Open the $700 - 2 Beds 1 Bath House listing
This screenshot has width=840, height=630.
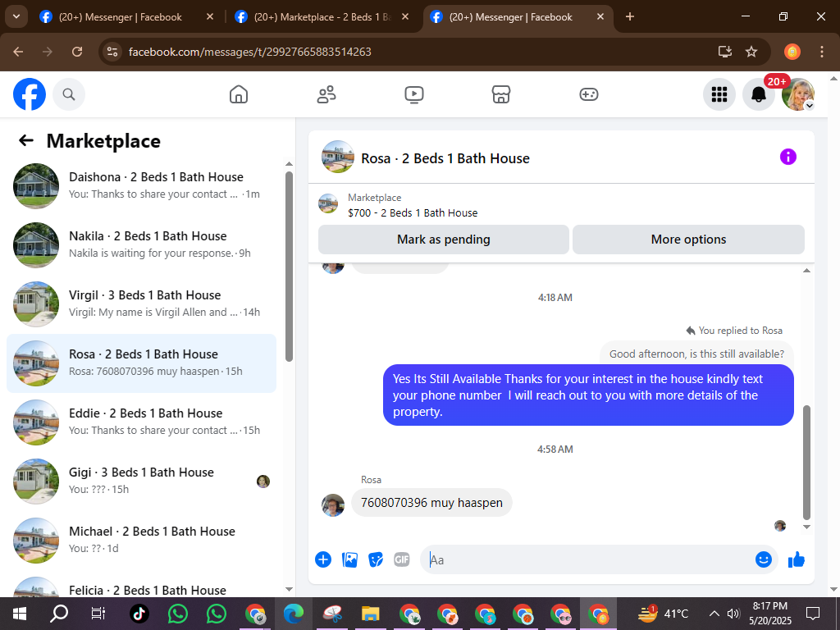(x=413, y=212)
